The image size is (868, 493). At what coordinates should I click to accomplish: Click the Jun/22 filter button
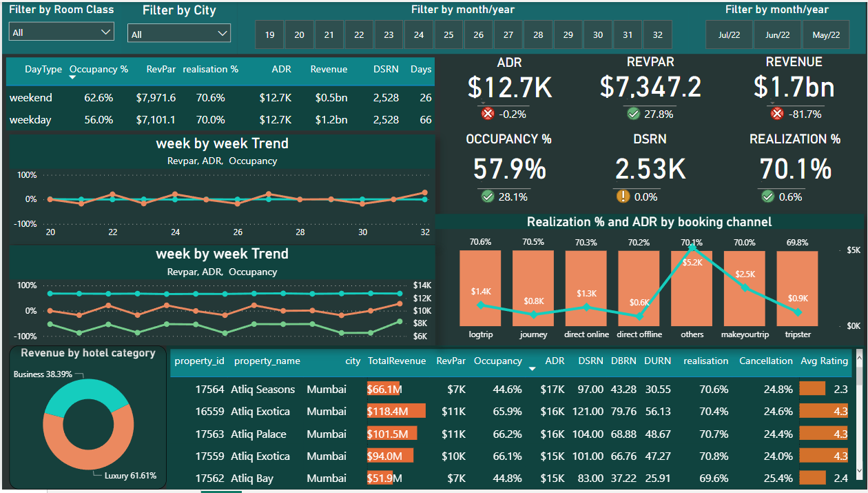click(777, 34)
